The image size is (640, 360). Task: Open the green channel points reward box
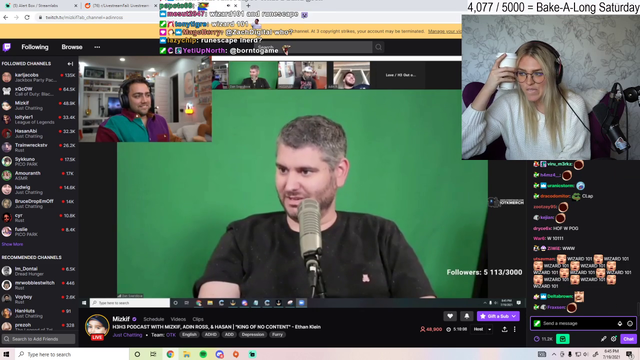click(563, 339)
